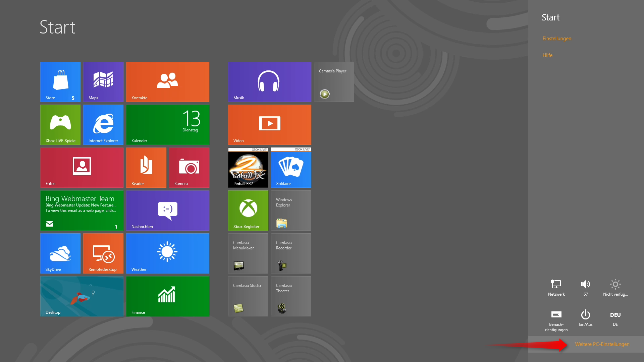
Task: Launch Pinball FX2
Action: coord(248,167)
